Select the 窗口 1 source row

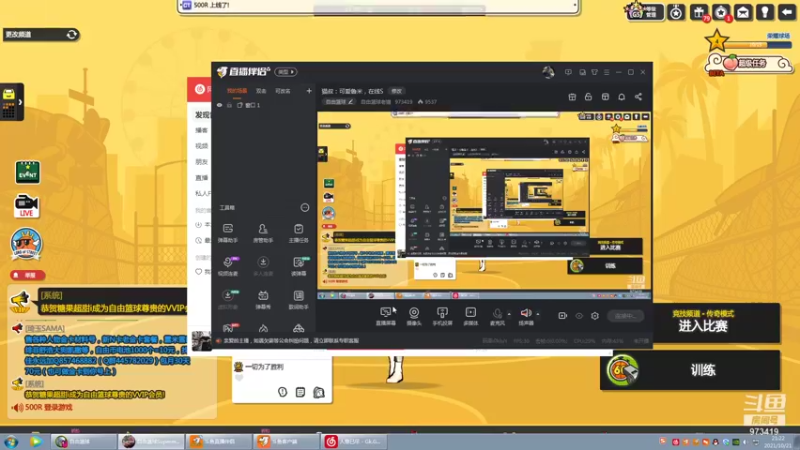(264, 105)
